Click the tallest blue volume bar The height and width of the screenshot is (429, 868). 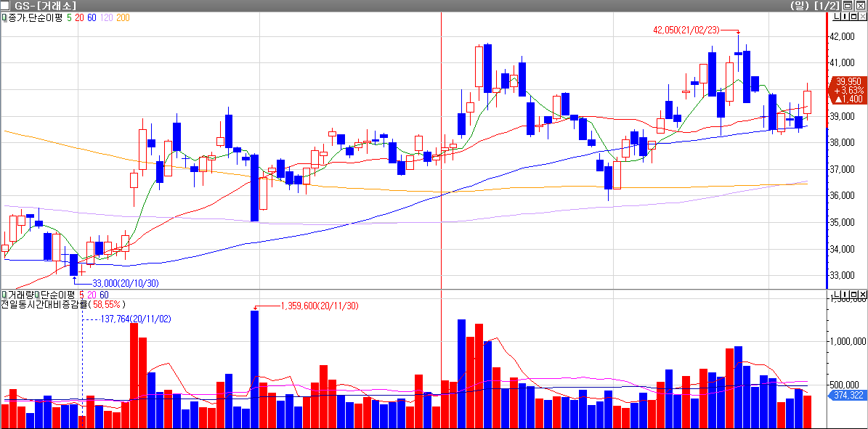coord(255,369)
